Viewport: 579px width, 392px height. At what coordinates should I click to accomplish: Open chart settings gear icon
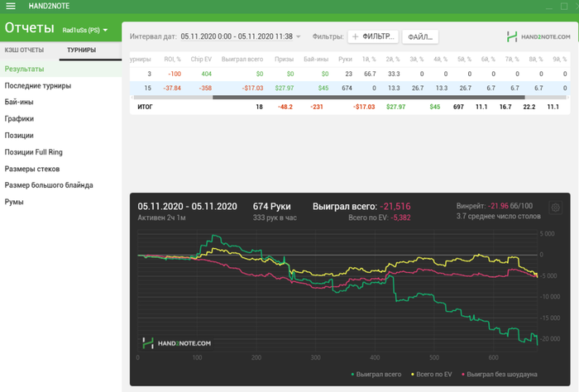(555, 208)
